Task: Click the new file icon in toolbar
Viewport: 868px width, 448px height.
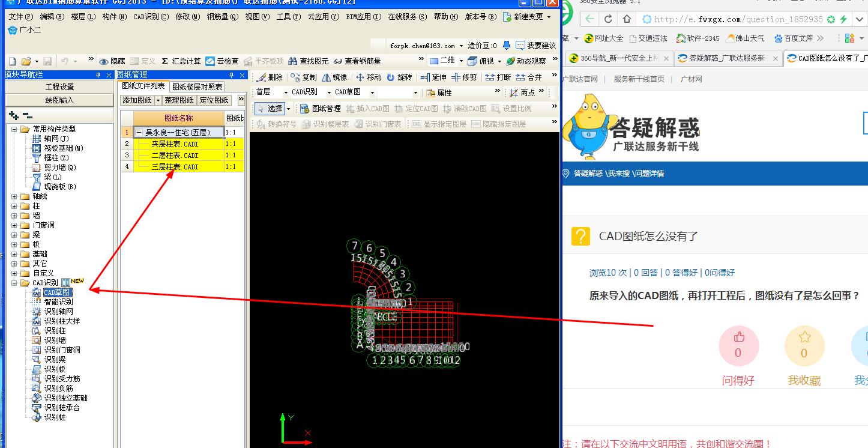Action: click(12, 61)
